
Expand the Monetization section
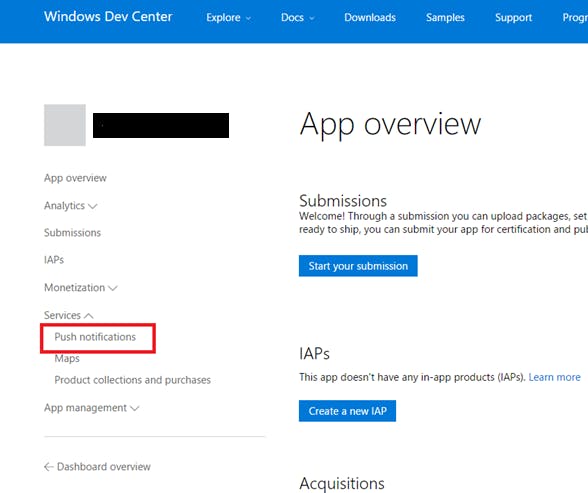tap(81, 288)
